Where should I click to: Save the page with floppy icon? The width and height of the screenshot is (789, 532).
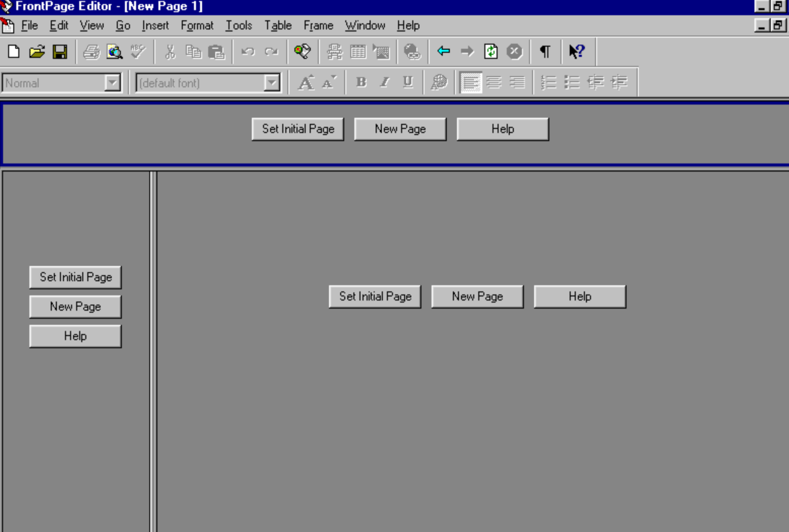[60, 51]
